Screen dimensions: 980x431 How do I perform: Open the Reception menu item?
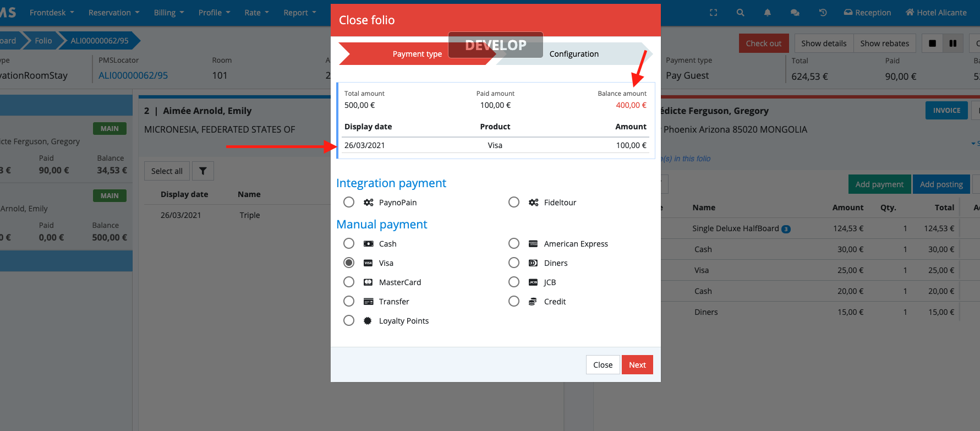867,13
